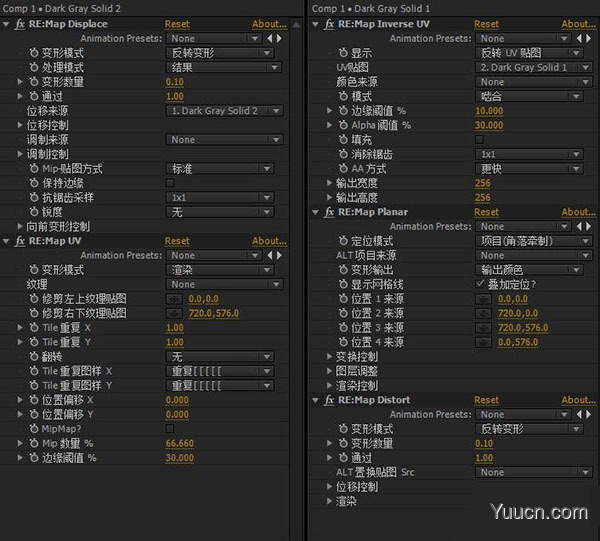The image size is (600, 541).
Task: Click stopwatch for Alpha 阈值 %
Action: 343,125
